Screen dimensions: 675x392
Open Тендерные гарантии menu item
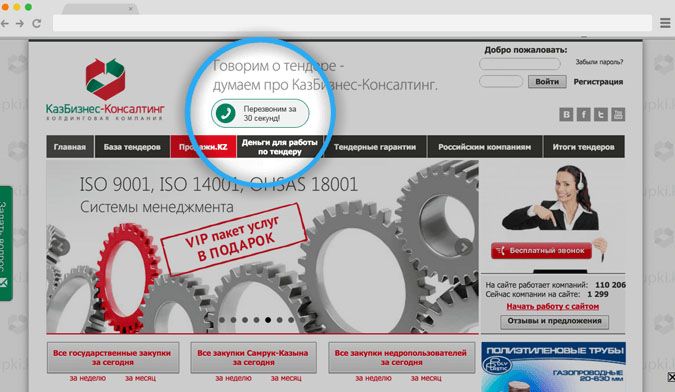tap(375, 147)
